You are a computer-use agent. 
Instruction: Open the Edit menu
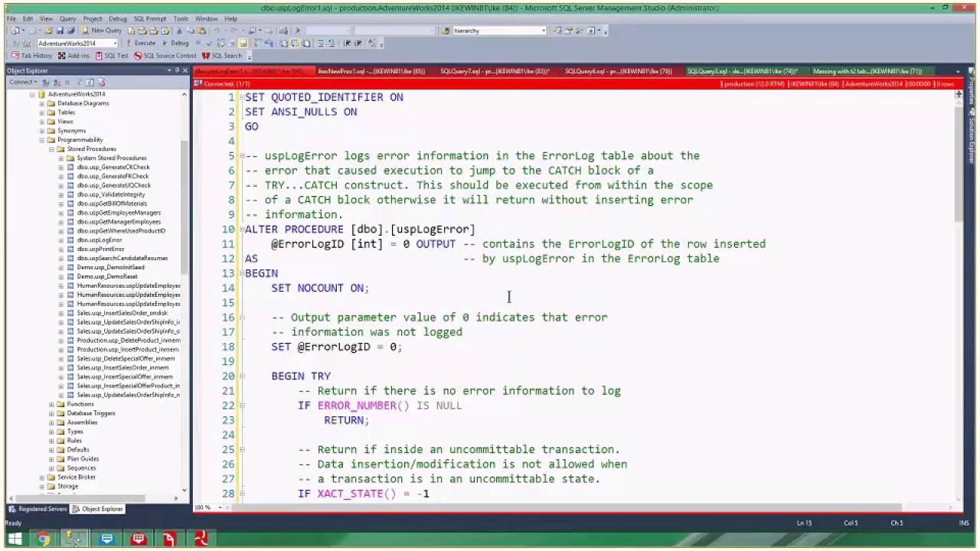(x=28, y=18)
